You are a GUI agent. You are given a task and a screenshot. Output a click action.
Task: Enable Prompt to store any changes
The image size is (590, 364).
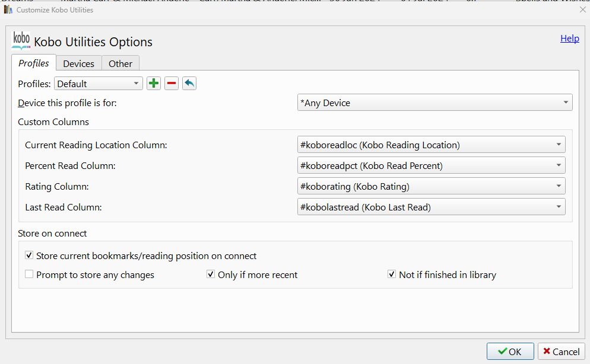click(29, 275)
